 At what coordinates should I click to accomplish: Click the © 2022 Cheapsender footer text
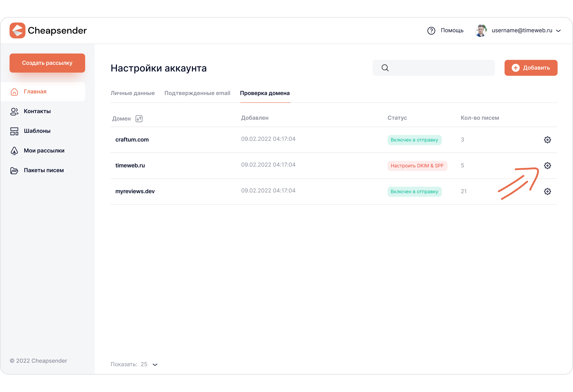pyautogui.click(x=38, y=361)
